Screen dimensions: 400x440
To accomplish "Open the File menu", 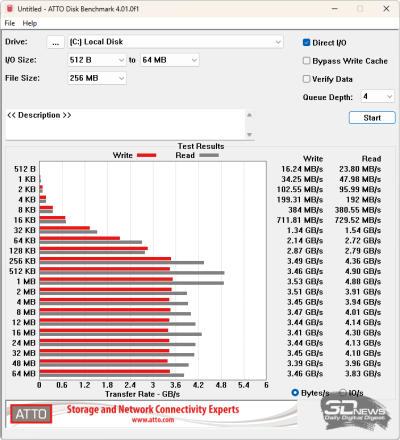I will point(10,23).
